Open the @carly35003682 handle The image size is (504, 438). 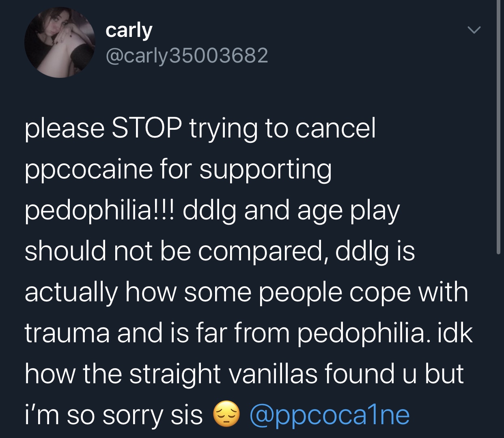[187, 56]
